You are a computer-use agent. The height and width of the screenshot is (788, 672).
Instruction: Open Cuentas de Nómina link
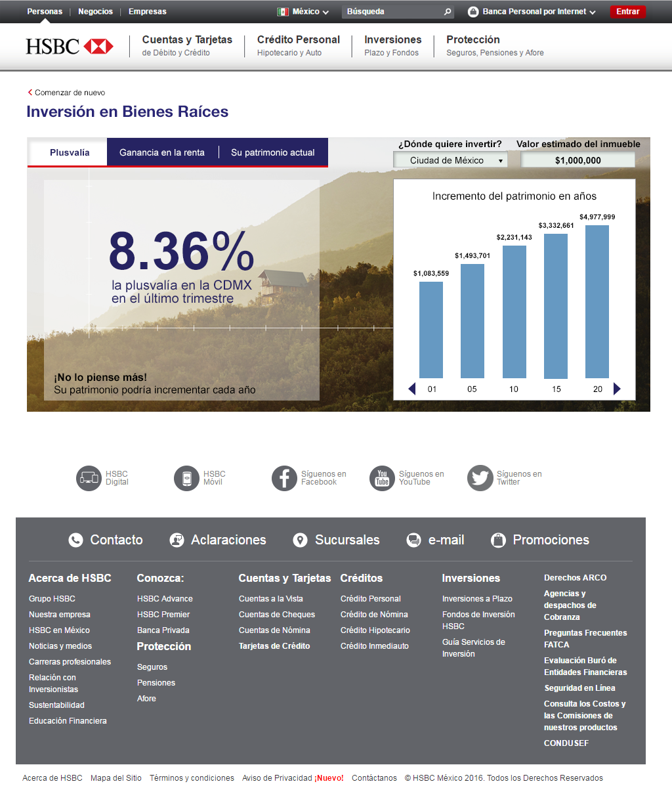pyautogui.click(x=274, y=630)
